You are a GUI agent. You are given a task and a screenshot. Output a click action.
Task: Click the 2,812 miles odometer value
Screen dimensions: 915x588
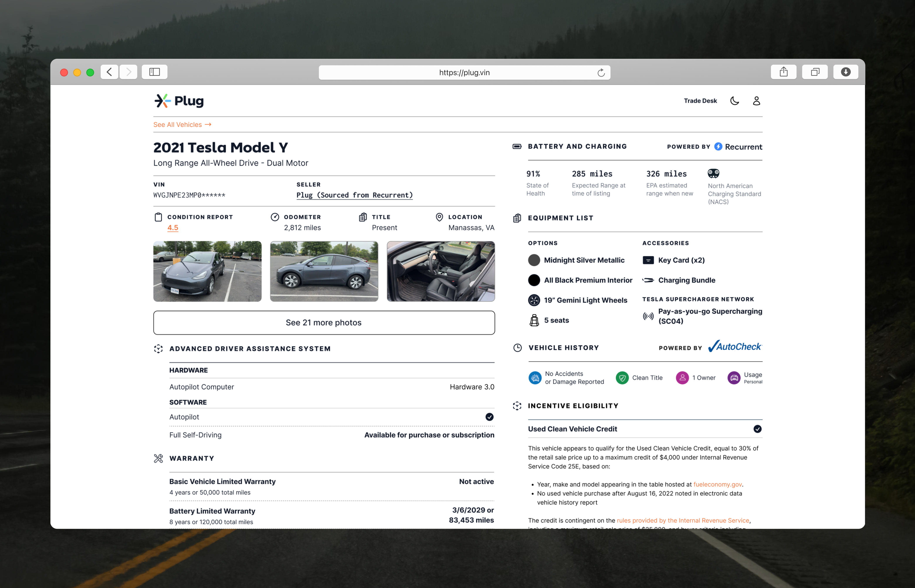click(302, 228)
